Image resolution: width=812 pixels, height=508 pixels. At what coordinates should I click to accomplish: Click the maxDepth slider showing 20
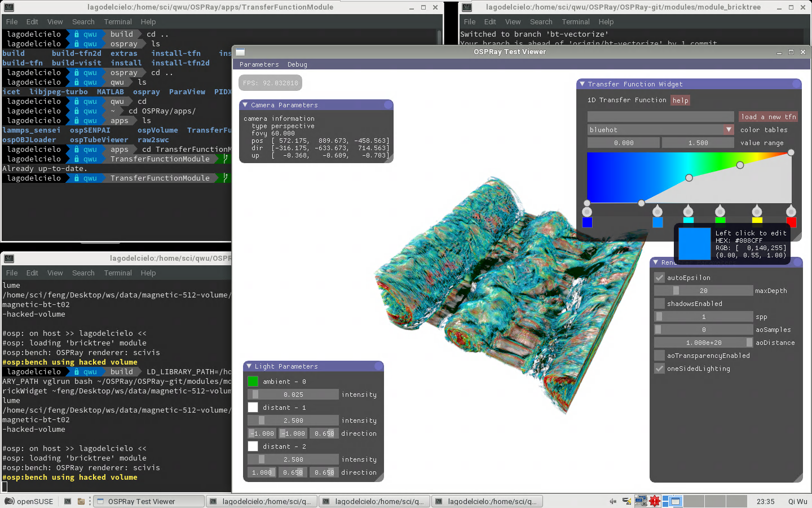(703, 291)
